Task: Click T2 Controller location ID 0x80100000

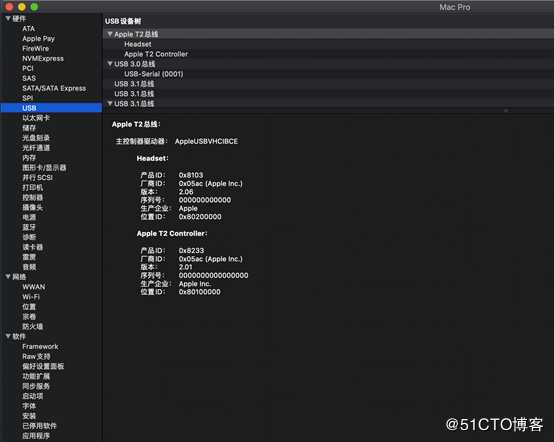Action: tap(200, 292)
